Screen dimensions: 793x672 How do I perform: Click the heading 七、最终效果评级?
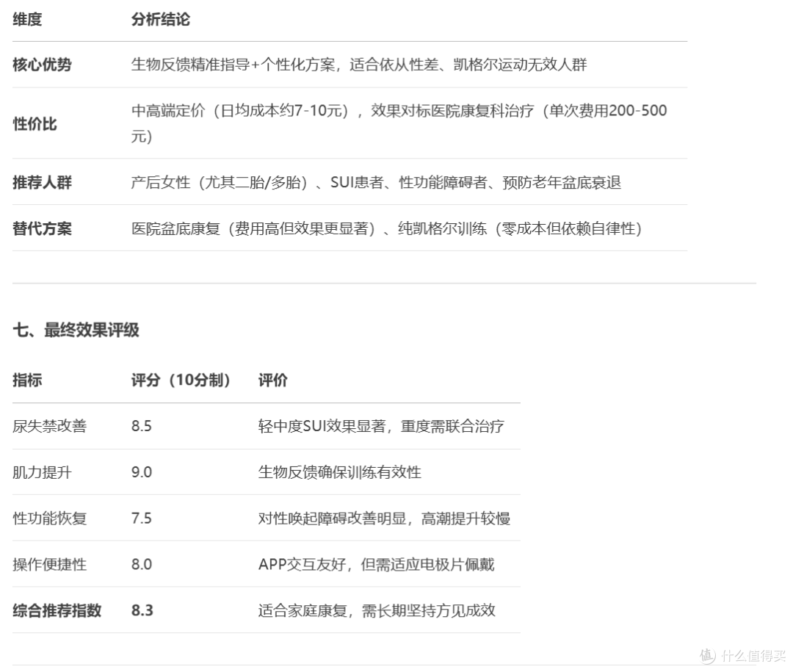point(76,330)
